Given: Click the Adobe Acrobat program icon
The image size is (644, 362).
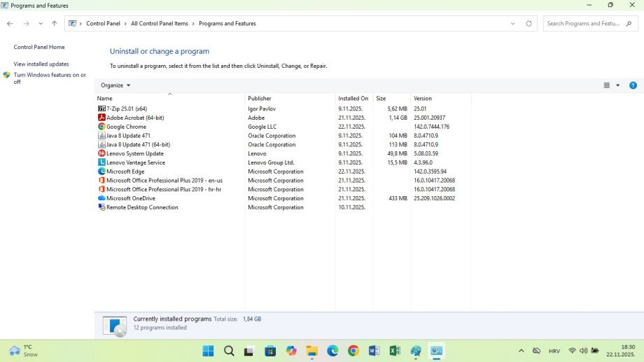Looking at the screenshot, I should click(101, 118).
